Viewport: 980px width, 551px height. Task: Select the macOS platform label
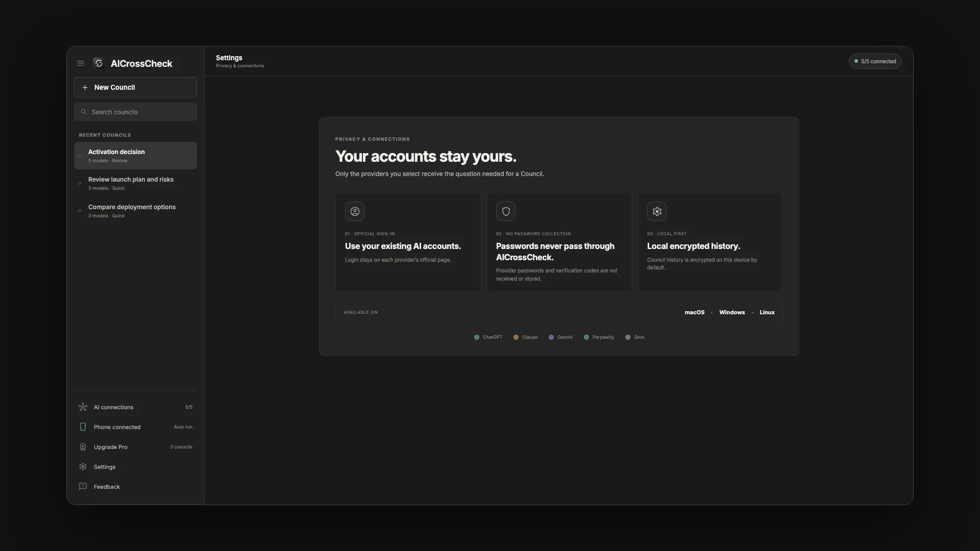coord(694,312)
